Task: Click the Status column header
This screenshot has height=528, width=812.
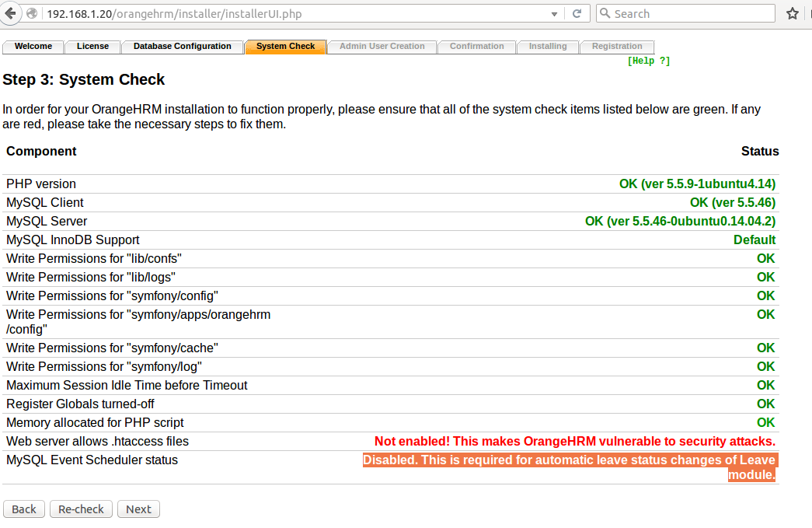Action: 760,152
